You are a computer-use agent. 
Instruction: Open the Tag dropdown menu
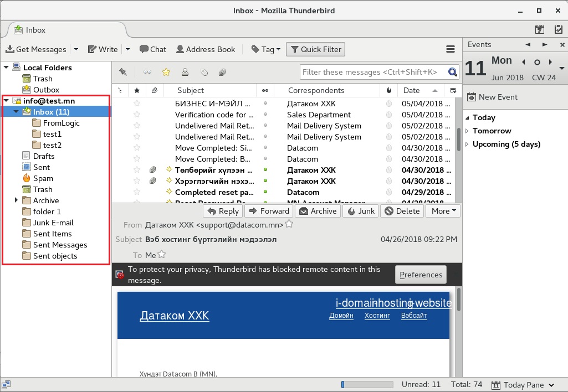(x=266, y=49)
